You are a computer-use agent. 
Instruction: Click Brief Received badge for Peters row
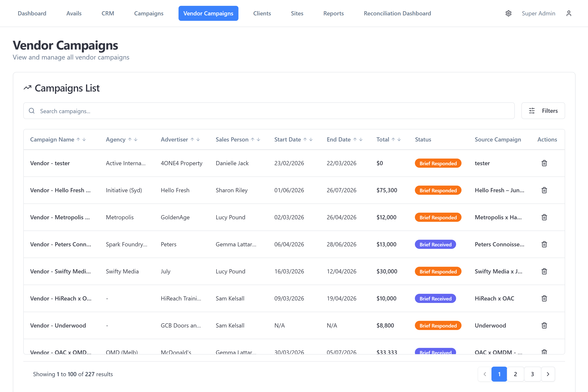(435, 244)
